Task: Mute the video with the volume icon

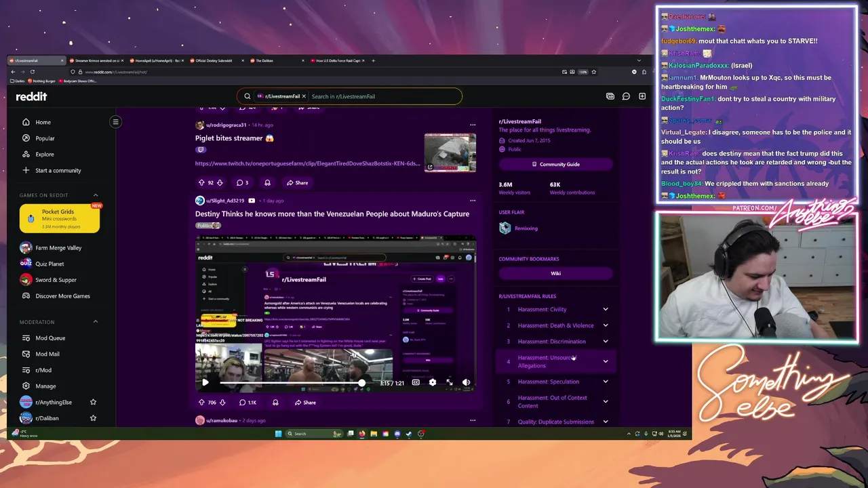Action: pos(466,382)
